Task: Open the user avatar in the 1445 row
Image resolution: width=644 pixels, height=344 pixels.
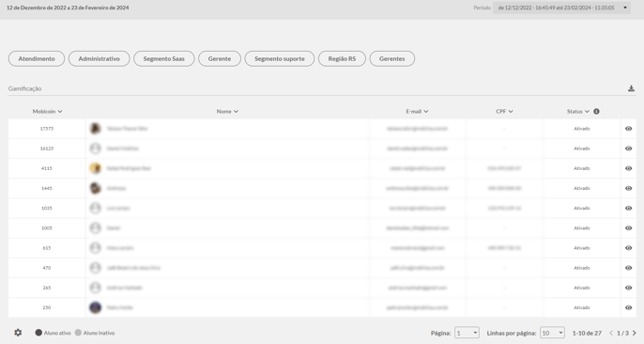Action: pos(96,188)
